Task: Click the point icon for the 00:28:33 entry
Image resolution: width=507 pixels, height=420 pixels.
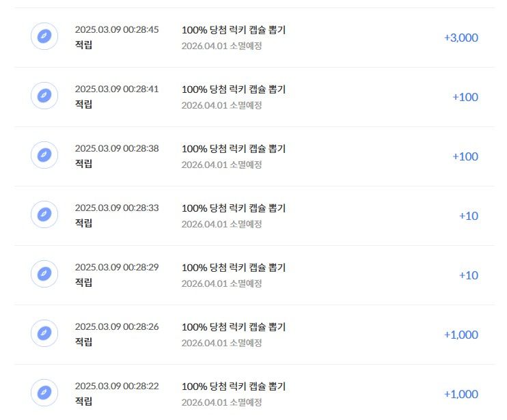Action: coord(44,214)
